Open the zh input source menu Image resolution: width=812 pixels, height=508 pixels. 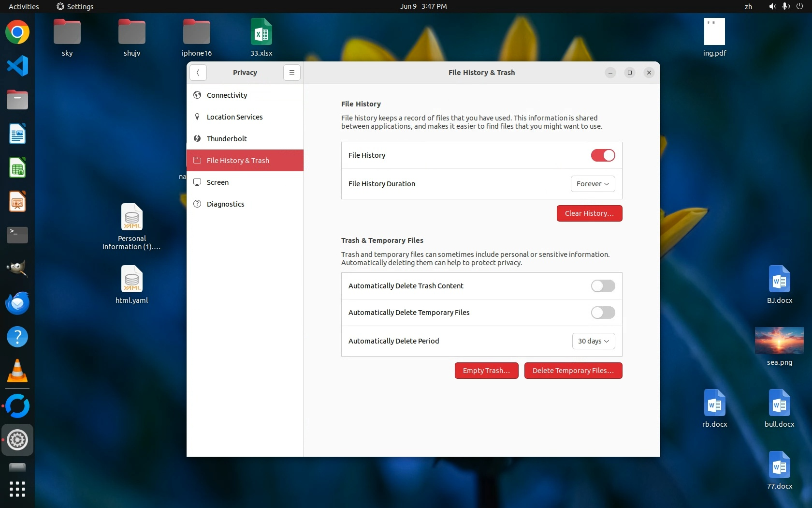[748, 6]
